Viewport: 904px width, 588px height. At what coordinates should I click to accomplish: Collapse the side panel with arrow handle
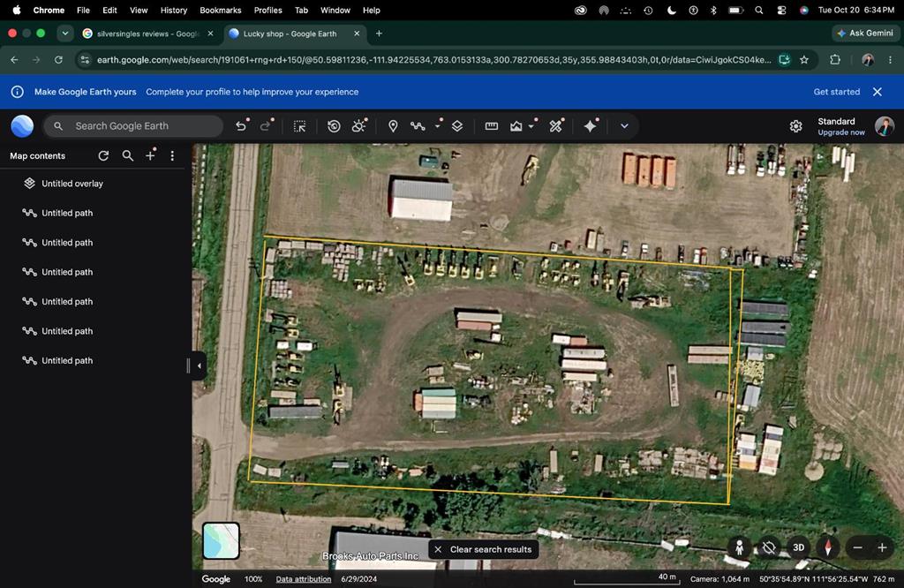click(x=199, y=366)
